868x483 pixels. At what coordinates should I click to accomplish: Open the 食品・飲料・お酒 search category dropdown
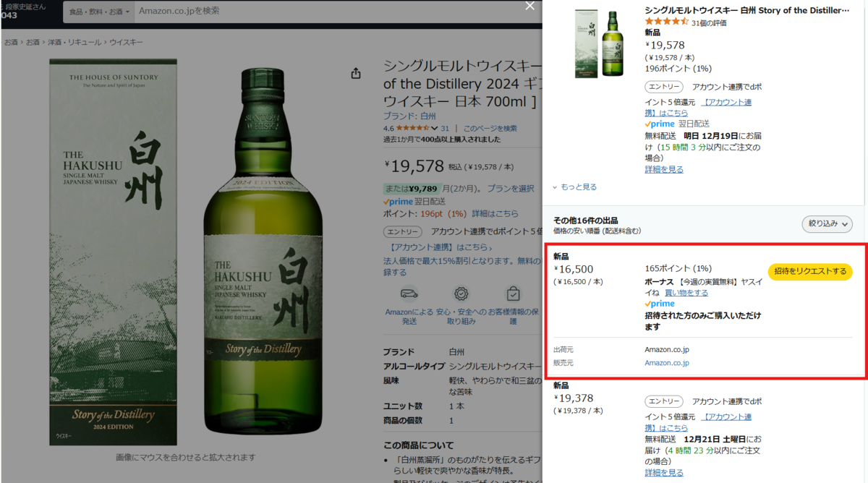click(99, 12)
